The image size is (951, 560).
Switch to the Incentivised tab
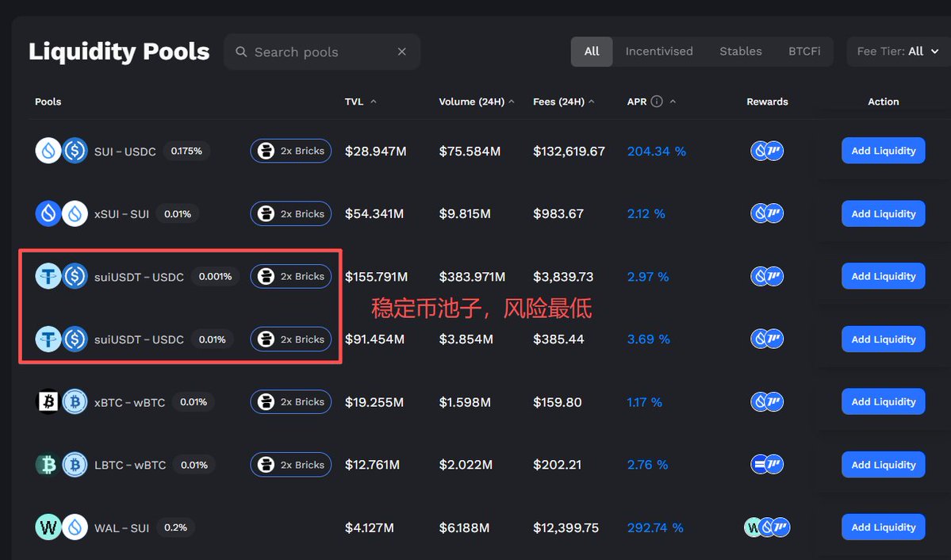[659, 52]
